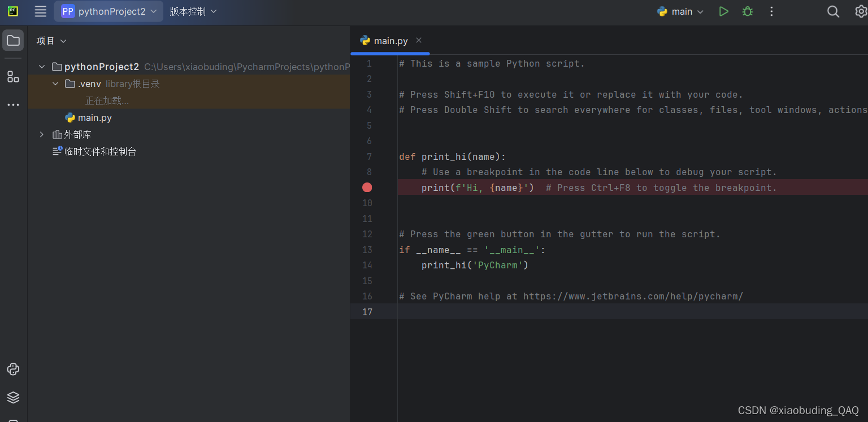Click 'def print_hi(name):' code line

tap(453, 156)
